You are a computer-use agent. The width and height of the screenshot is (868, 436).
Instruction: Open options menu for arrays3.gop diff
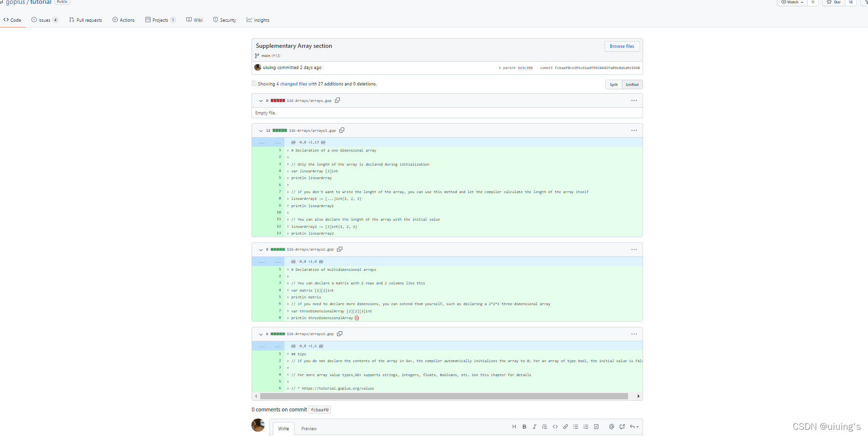pyautogui.click(x=634, y=334)
